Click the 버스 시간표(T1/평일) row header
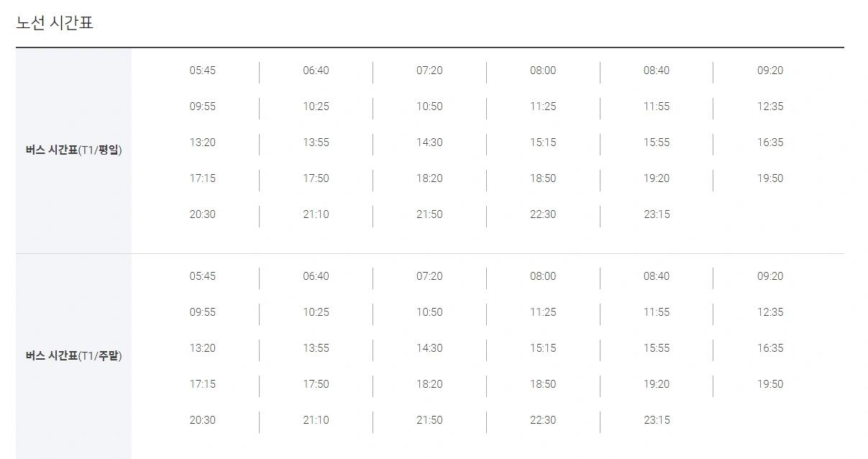This screenshot has width=868, height=459. 73,150
